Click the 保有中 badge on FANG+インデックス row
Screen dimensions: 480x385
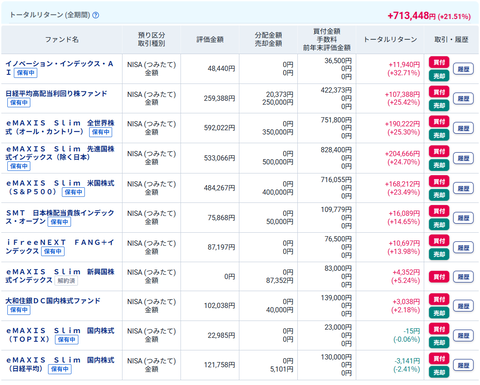click(53, 251)
